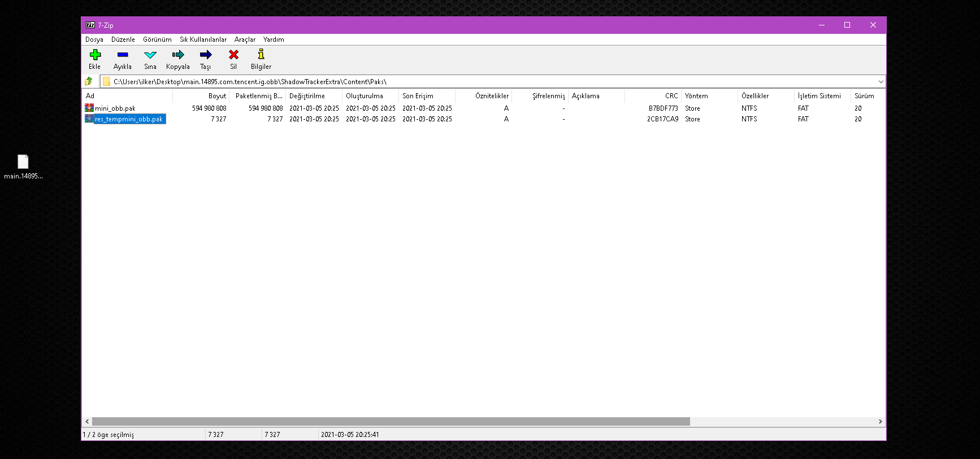
Task: Maximize the 7-Zip window
Action: pos(847,25)
